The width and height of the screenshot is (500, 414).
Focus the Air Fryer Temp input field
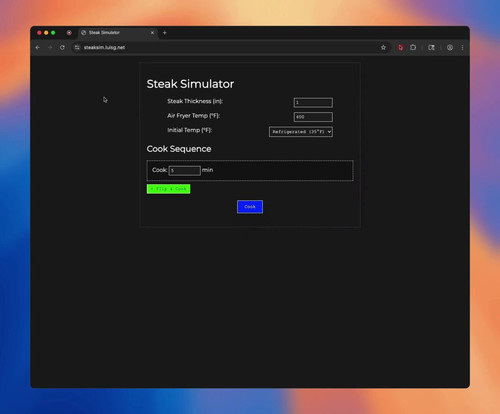click(313, 117)
